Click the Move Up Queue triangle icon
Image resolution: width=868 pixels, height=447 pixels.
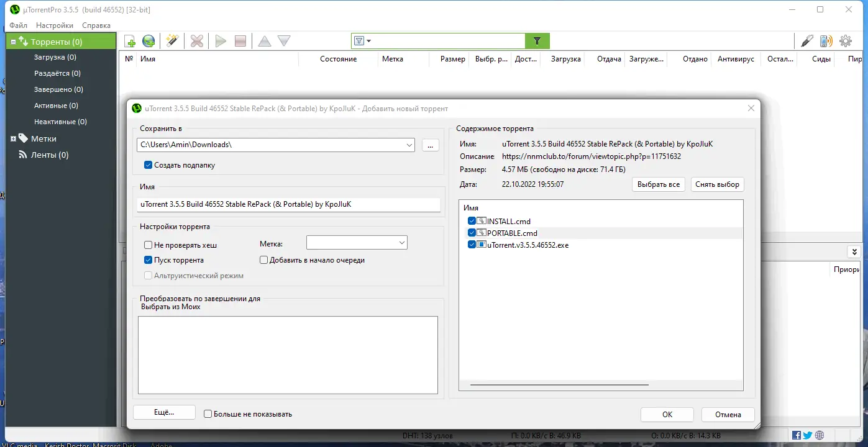point(265,42)
